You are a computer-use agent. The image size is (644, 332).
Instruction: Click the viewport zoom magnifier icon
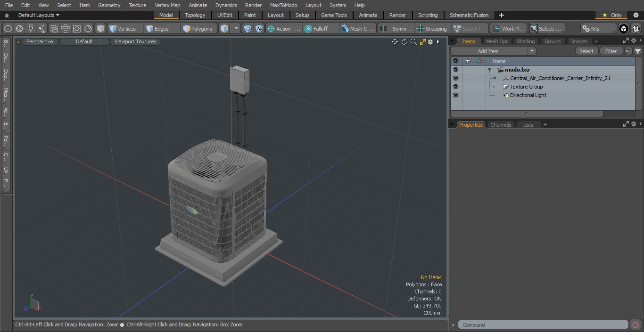(413, 41)
